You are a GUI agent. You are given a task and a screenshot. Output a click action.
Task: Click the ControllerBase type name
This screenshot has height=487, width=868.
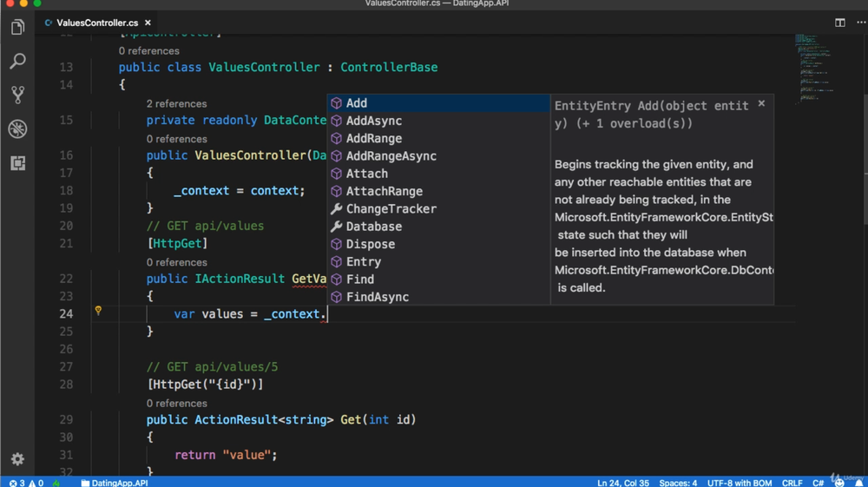(389, 67)
